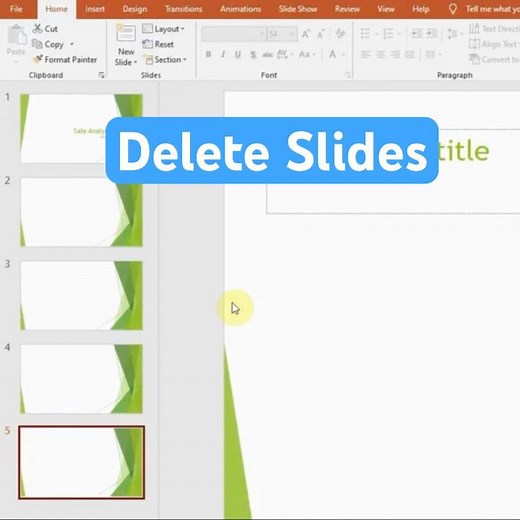Click the font name box
The height and width of the screenshot is (520, 520).
coord(234,34)
